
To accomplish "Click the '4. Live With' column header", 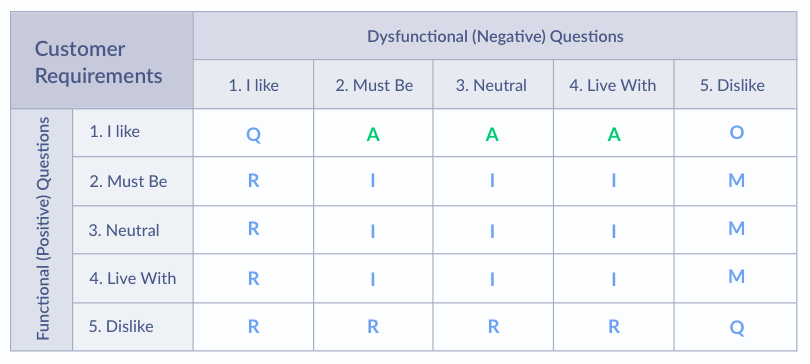I will click(614, 85).
